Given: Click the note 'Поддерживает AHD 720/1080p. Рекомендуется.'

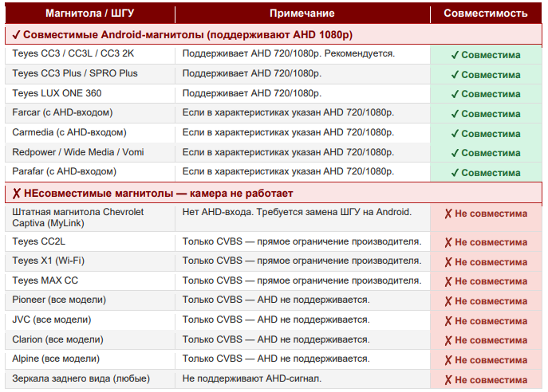Looking at the screenshot, I should pos(289,53).
